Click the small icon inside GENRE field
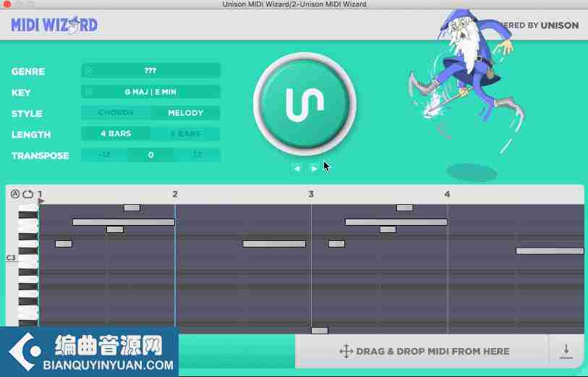Screen dimensions: 588x377 [89, 70]
